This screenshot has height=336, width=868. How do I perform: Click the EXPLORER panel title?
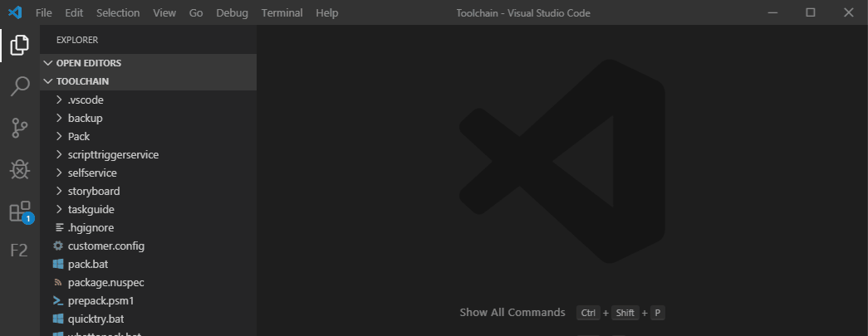77,40
